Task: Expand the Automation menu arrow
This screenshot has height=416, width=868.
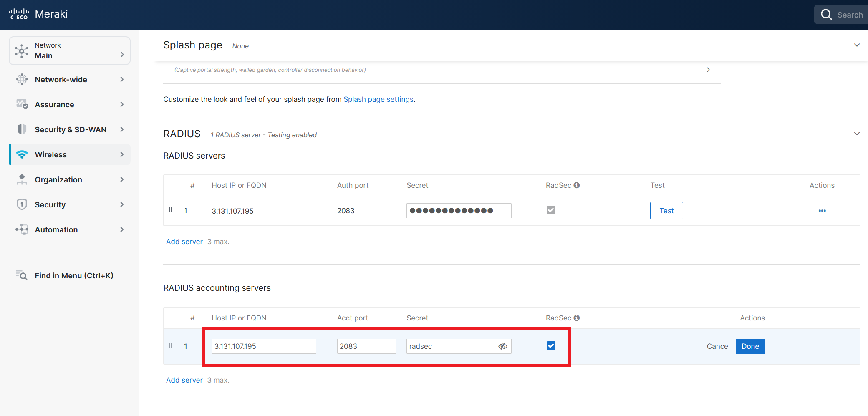Action: click(122, 229)
